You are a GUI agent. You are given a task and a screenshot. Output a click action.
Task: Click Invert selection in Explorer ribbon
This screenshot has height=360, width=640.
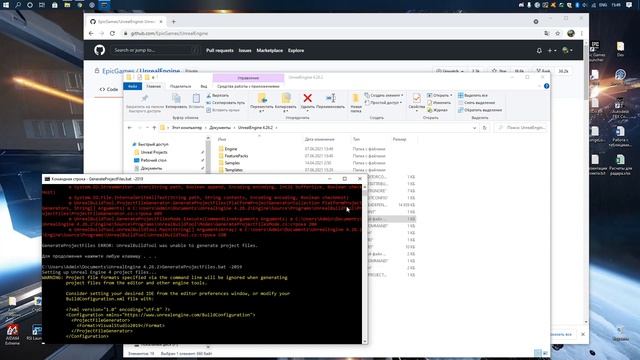click(480, 110)
